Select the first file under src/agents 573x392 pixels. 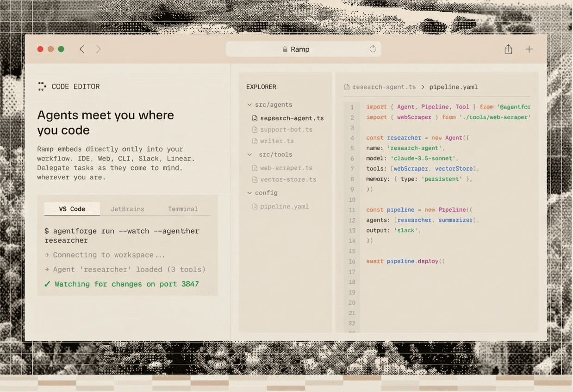tap(288, 118)
